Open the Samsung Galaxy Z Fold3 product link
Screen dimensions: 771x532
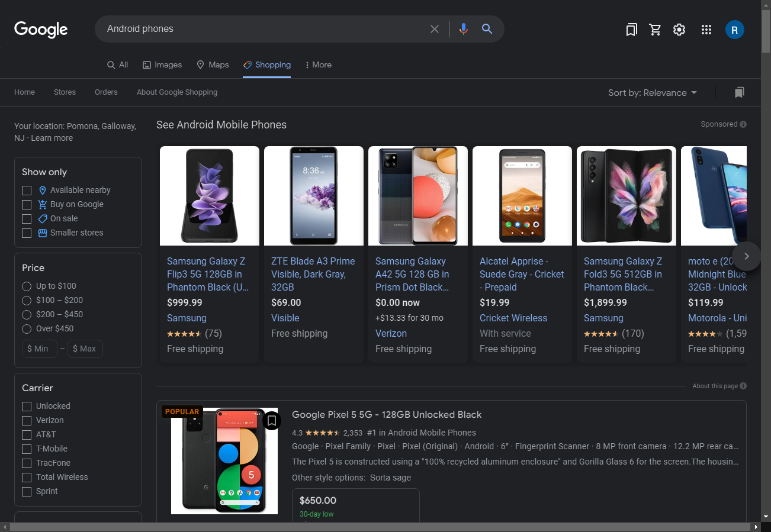pos(623,274)
